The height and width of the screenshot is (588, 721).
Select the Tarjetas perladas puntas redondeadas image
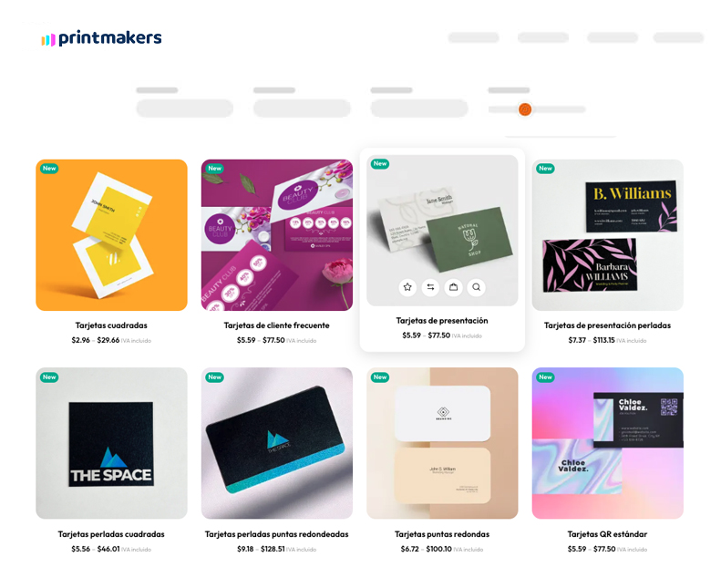(277, 443)
